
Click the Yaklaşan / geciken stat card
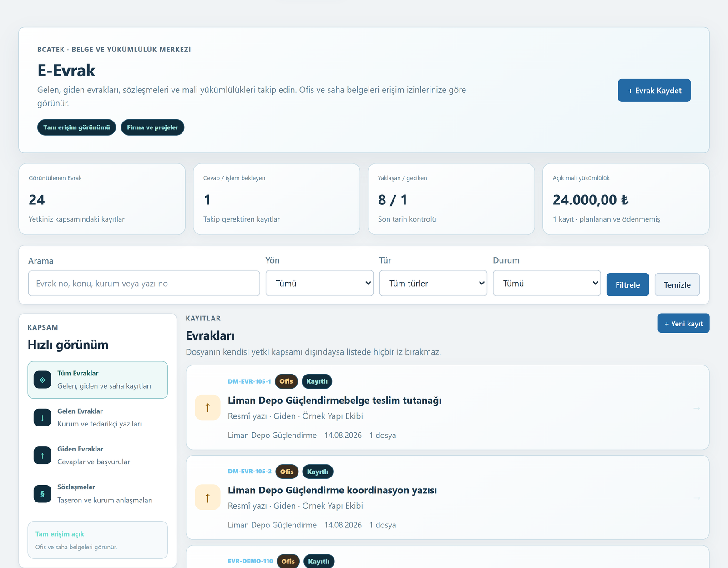pyautogui.click(x=451, y=199)
